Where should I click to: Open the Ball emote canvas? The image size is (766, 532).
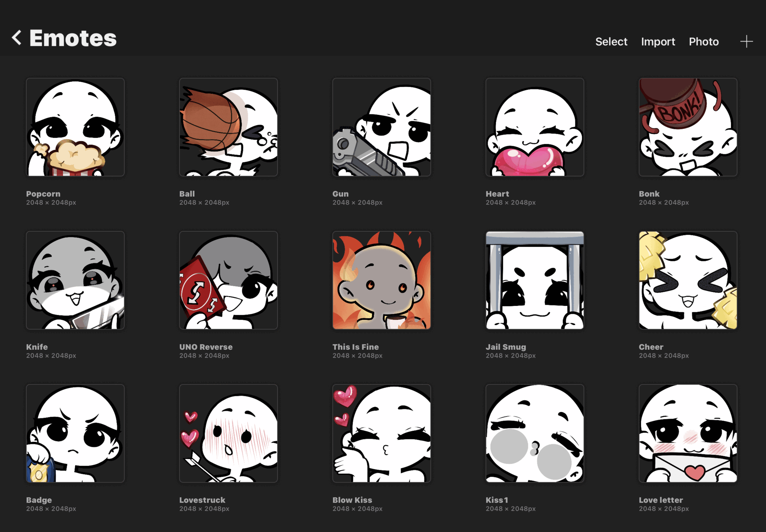(229, 127)
